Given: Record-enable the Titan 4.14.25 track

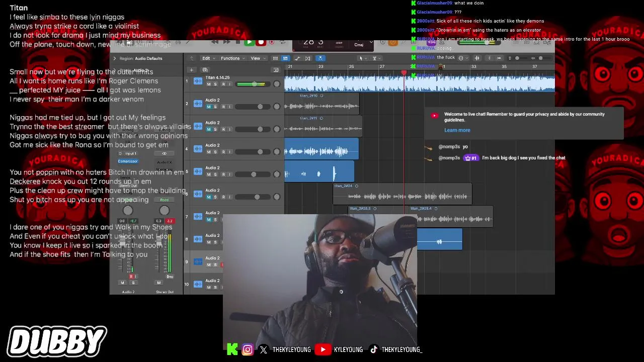Looking at the screenshot, I should [223, 84].
